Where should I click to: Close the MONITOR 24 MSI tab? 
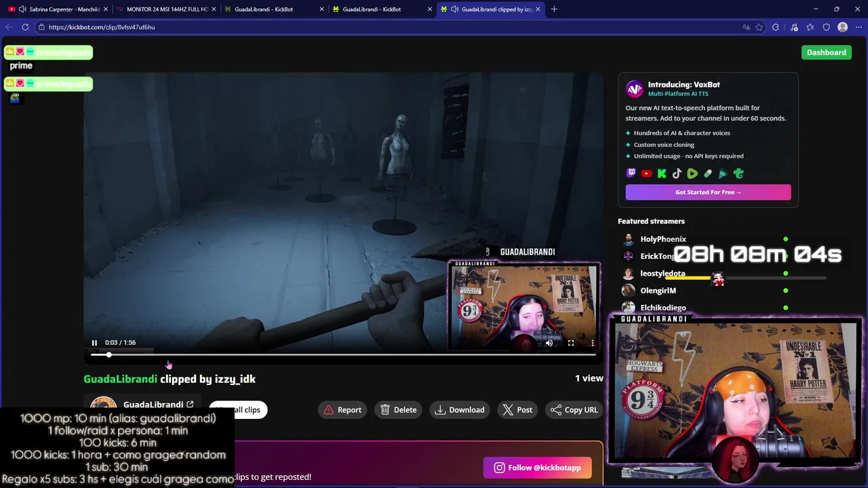pyautogui.click(x=214, y=9)
